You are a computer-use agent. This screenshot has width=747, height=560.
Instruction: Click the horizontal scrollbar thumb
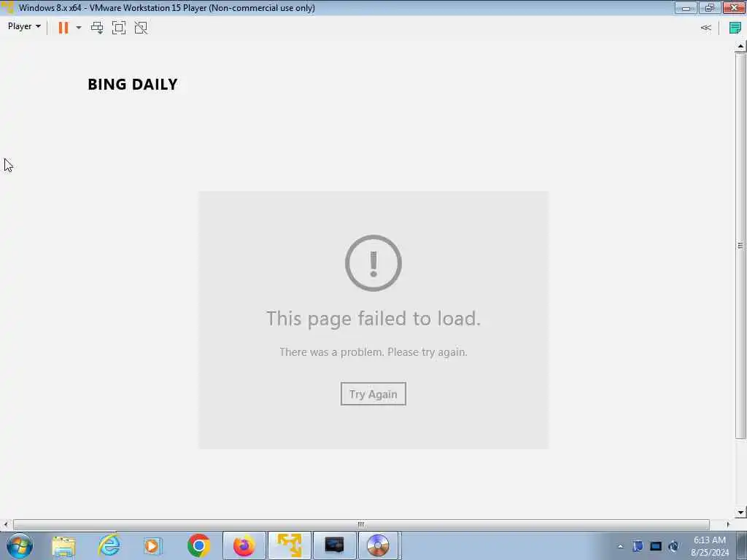tap(361, 524)
